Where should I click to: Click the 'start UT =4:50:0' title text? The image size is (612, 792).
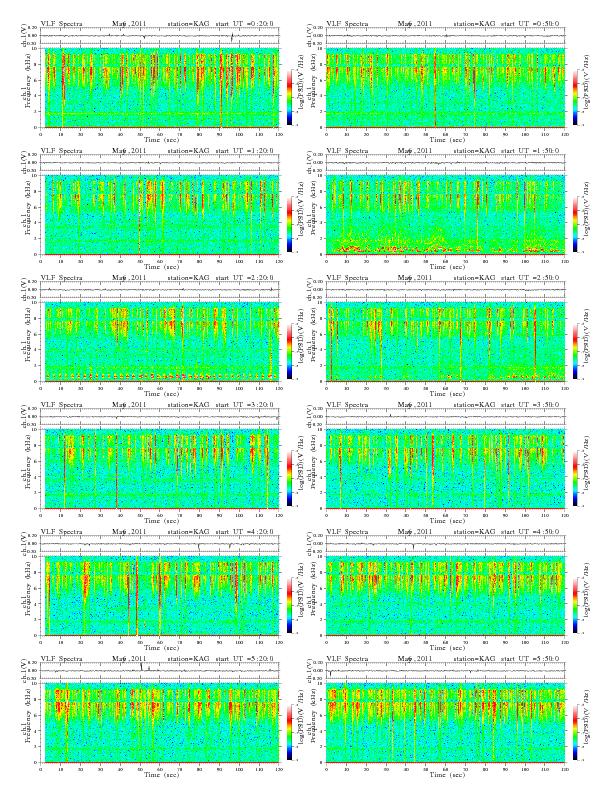[531, 531]
